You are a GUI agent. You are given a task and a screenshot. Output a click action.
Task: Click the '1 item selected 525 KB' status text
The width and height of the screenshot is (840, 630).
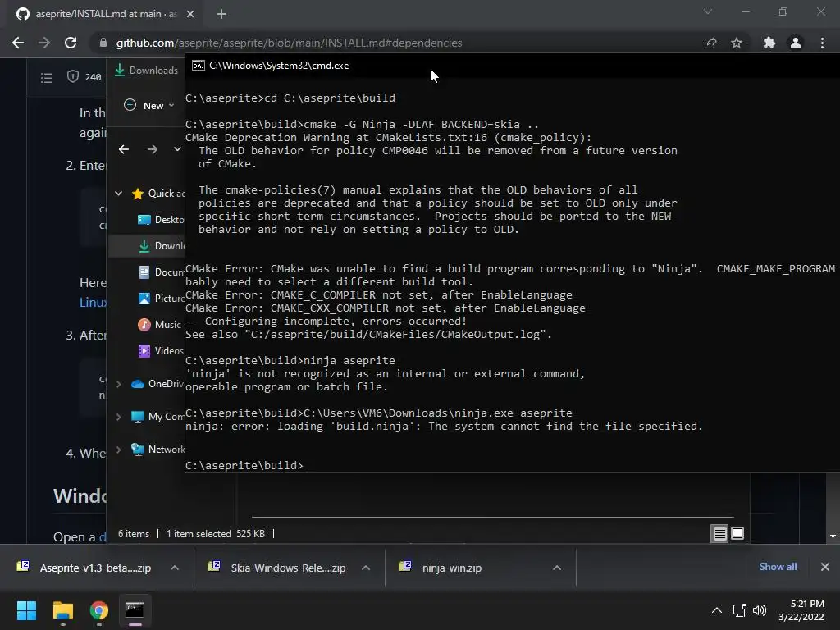click(216, 533)
